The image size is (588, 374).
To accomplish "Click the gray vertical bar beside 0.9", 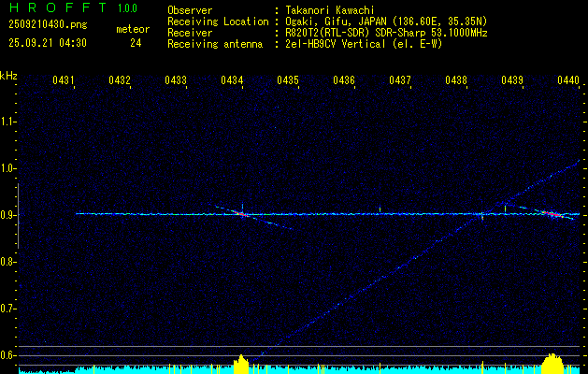I will (19, 216).
